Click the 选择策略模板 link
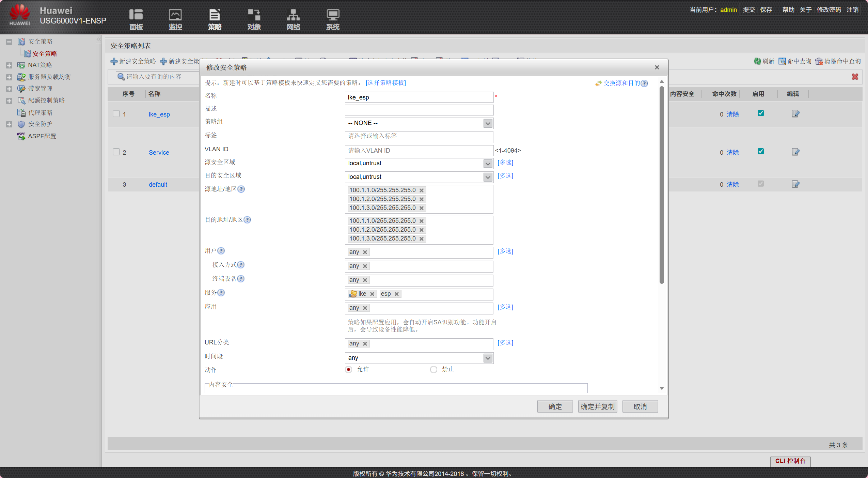868x478 pixels. (x=385, y=83)
